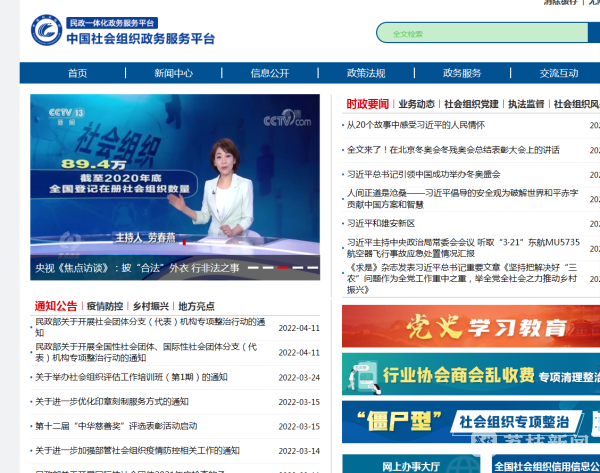The height and width of the screenshot is (473, 600).
Task: Switch to the 时政要闻 tab
Action: 367,104
